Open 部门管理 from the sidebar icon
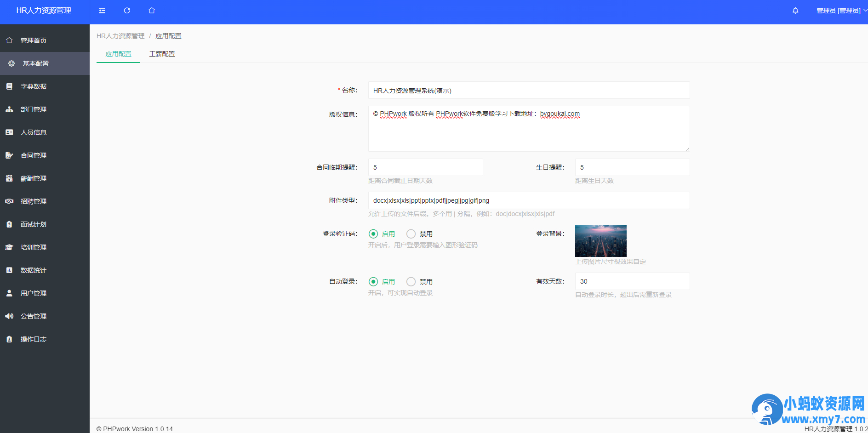 point(9,109)
